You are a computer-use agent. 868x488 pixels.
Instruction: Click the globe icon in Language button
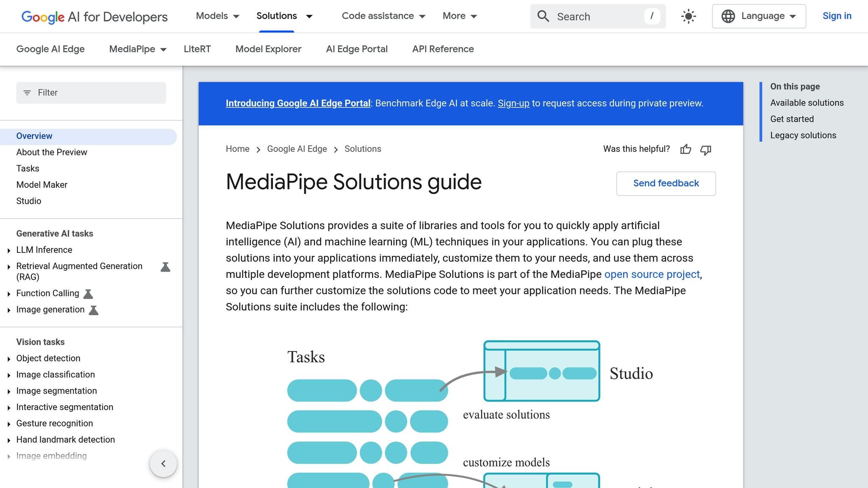coord(728,16)
